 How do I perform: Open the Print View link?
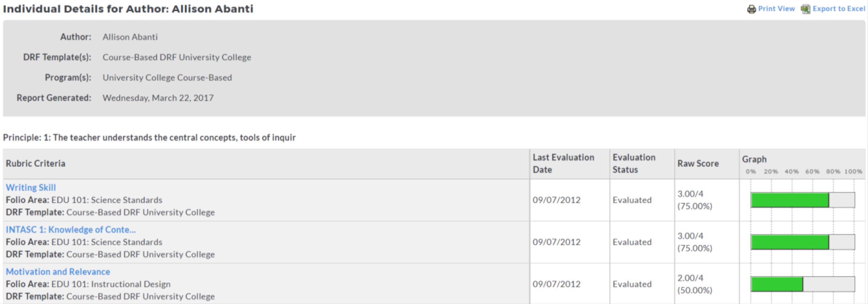776,9
